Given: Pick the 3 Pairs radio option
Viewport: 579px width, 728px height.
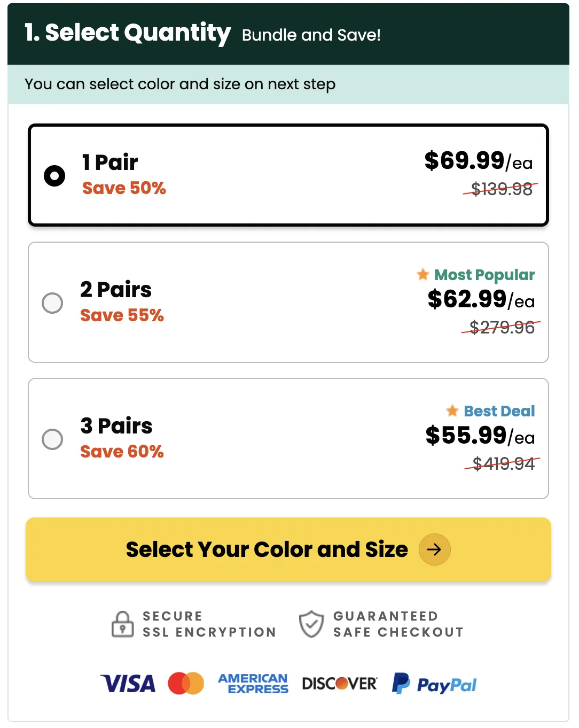Looking at the screenshot, I should pyautogui.click(x=52, y=439).
